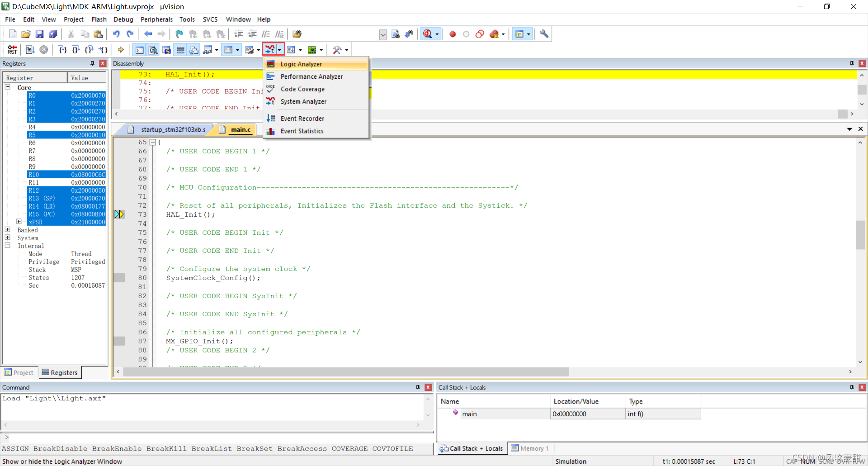868x466 pixels.
Task: Click the Redo icon
Action: [130, 34]
